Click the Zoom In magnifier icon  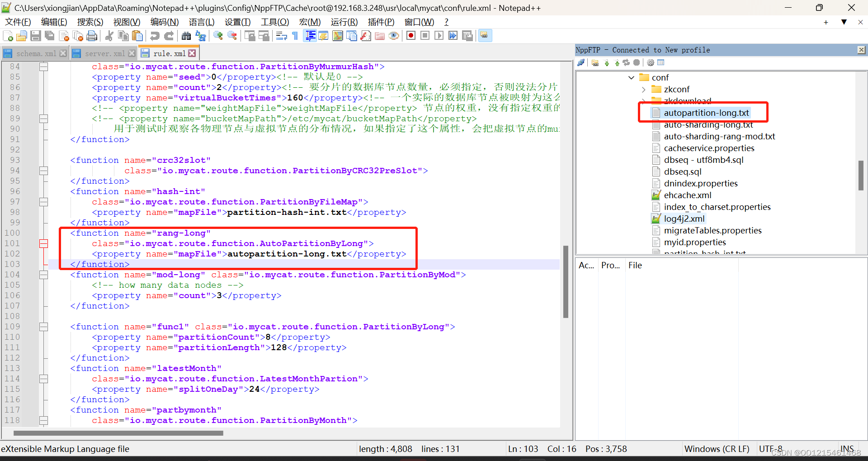218,36
